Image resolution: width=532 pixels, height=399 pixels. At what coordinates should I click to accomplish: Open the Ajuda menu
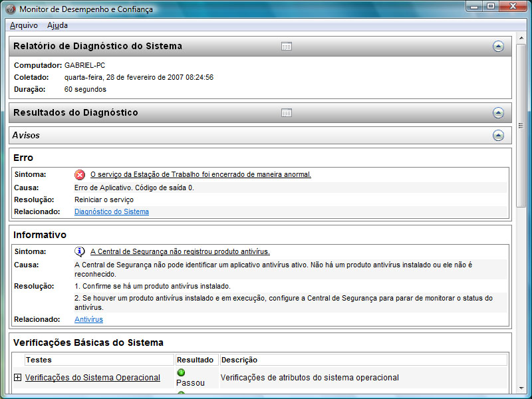click(58, 25)
